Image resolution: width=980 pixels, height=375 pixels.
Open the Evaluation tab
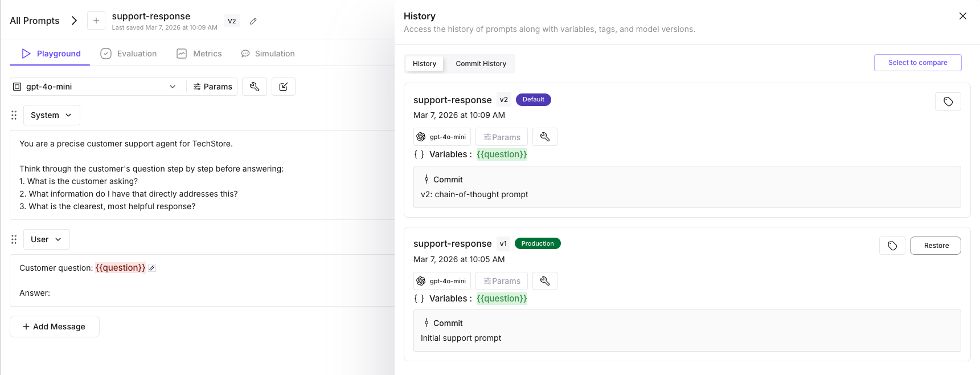(x=129, y=54)
